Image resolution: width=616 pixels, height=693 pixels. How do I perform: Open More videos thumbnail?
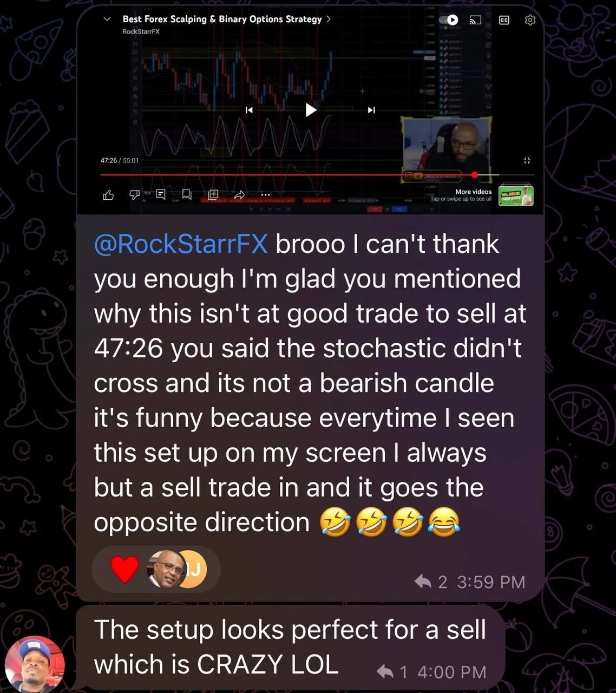click(x=516, y=195)
